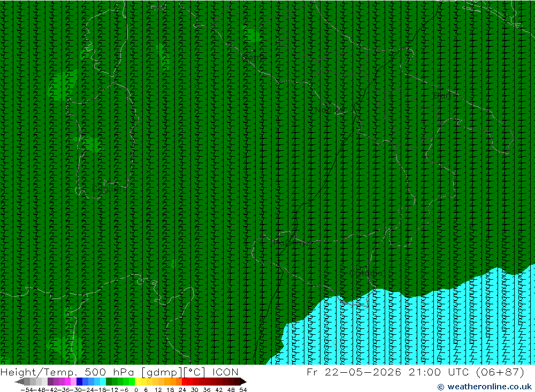Select the bright yellow swatch in the legend
The height and width of the screenshot is (392, 535).
137,382
